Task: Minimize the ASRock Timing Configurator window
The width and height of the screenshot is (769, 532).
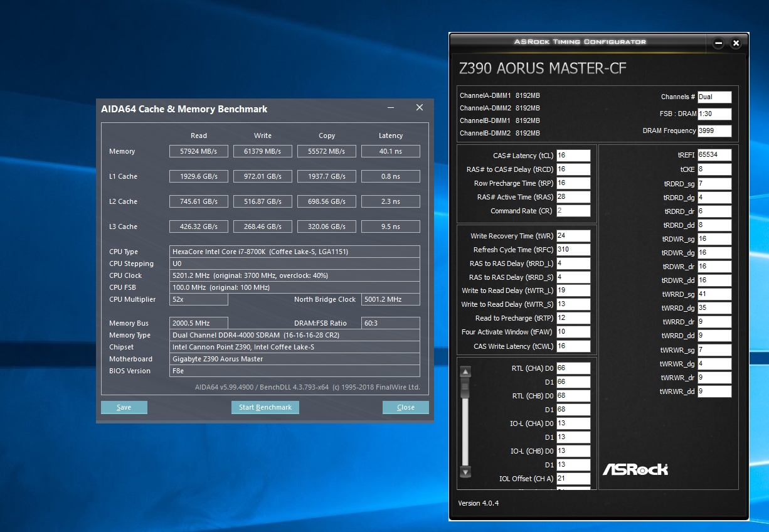Action: coord(719,43)
